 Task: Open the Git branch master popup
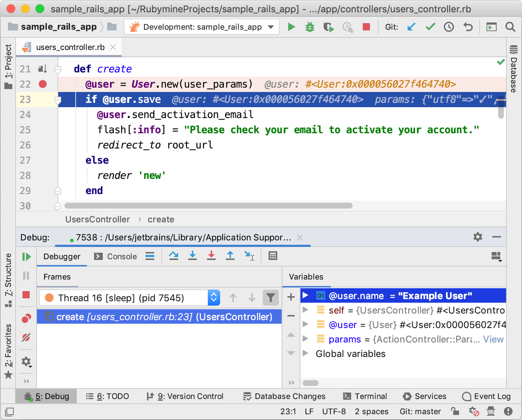click(x=420, y=411)
